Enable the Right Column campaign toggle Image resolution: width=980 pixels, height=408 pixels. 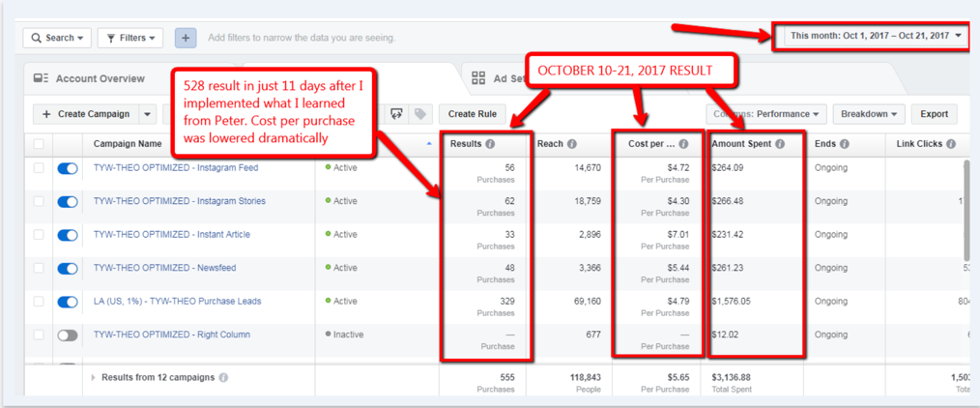(x=68, y=335)
